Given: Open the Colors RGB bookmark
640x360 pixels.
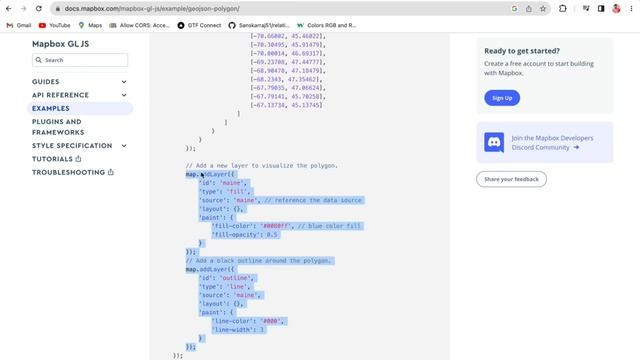Looking at the screenshot, I should (x=327, y=25).
